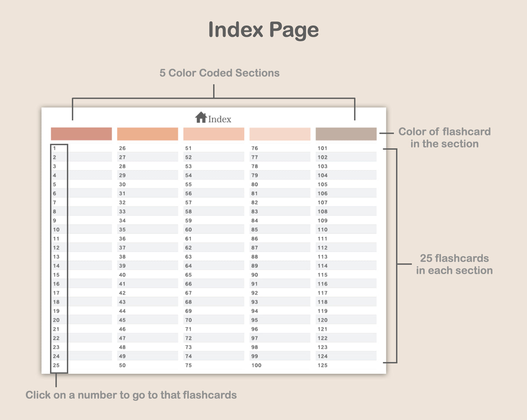
Task: Jump to flashcard number 50
Action: tap(122, 365)
